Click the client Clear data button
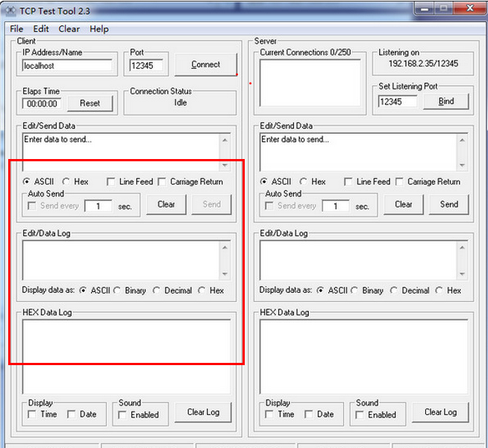The image size is (488, 448). [x=166, y=205]
